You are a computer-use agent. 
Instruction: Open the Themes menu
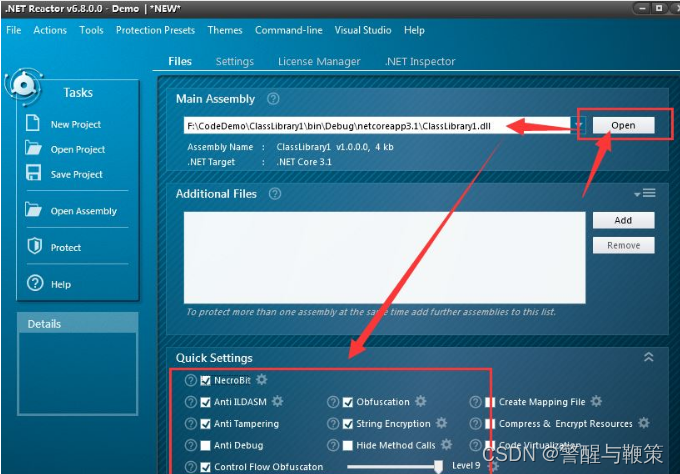[225, 30]
